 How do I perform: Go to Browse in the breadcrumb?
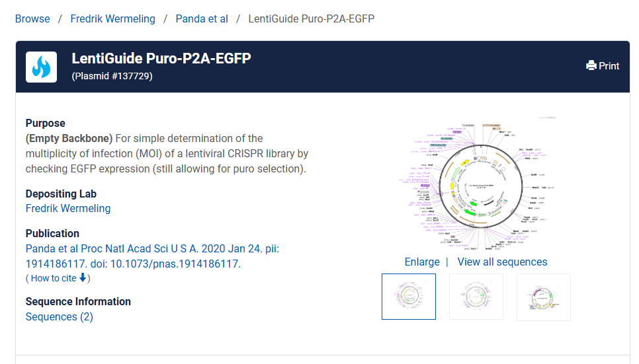pos(32,18)
